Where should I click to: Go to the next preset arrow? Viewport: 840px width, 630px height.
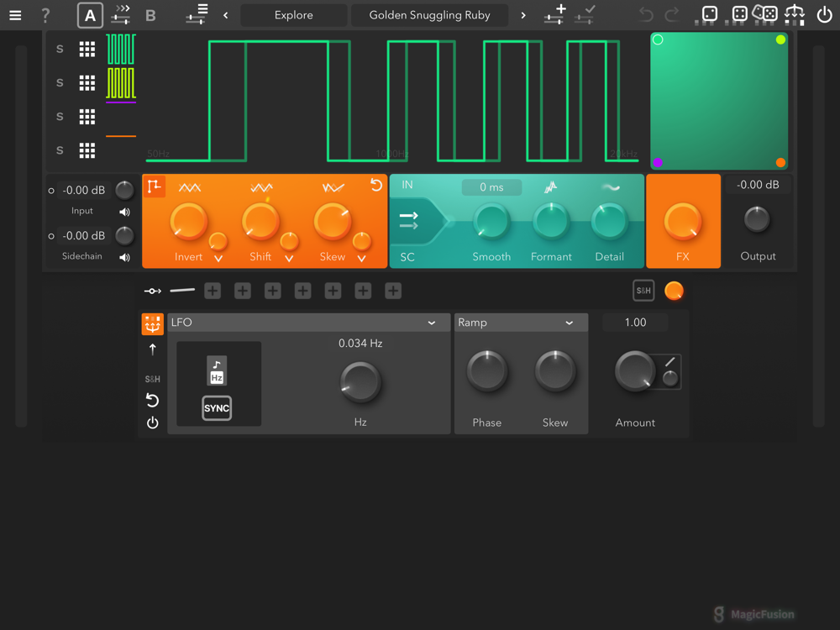coord(523,15)
